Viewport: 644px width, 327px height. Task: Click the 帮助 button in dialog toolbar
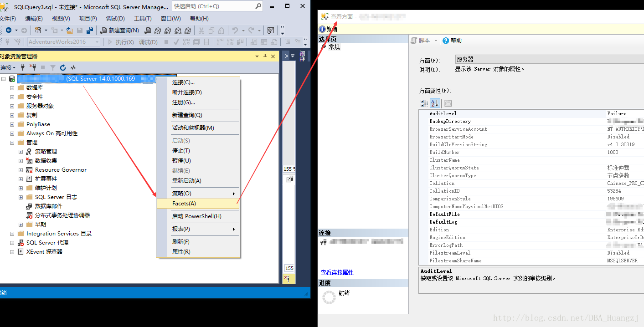(x=452, y=41)
